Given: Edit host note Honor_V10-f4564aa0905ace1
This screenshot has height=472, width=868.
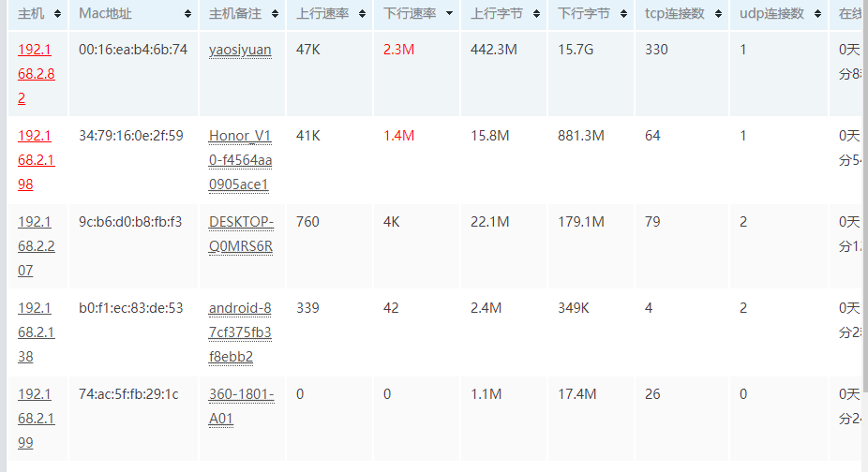Looking at the screenshot, I should point(240,160).
